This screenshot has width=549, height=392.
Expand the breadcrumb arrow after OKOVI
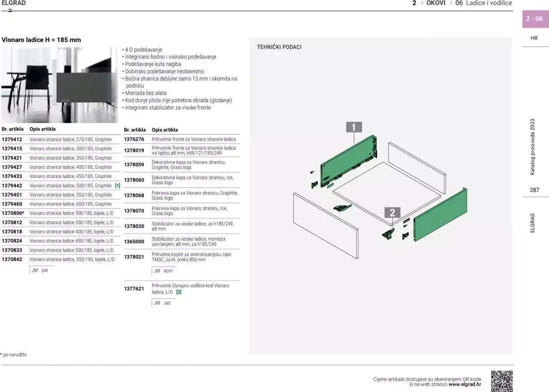[452, 3]
